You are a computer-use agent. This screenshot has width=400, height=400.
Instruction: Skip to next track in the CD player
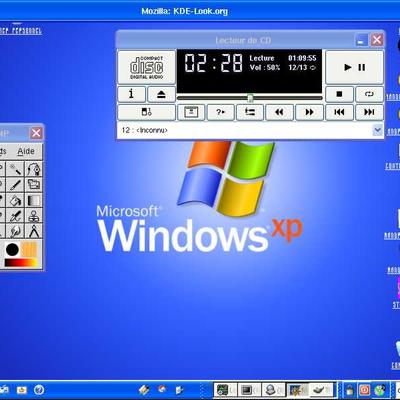pyautogui.click(x=369, y=112)
